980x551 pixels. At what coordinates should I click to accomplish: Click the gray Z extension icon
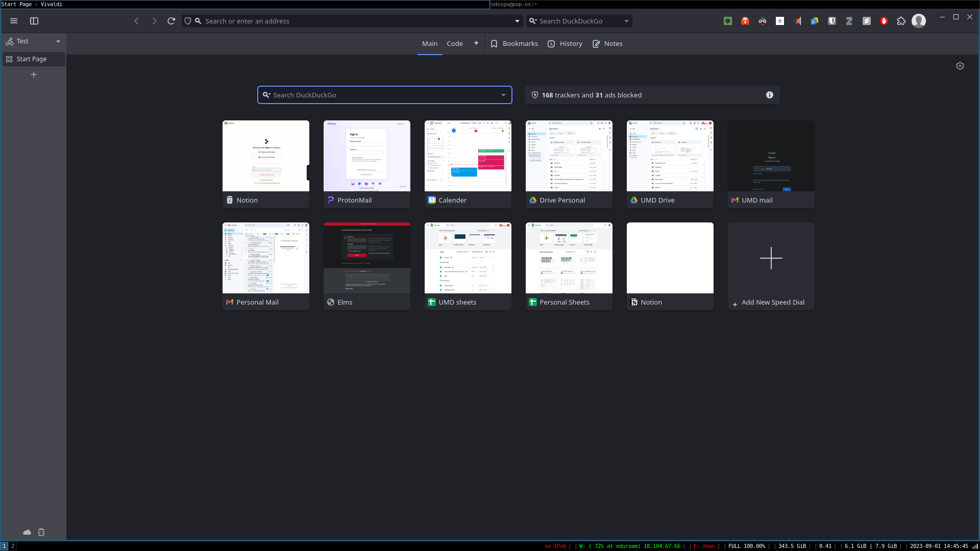[849, 21]
